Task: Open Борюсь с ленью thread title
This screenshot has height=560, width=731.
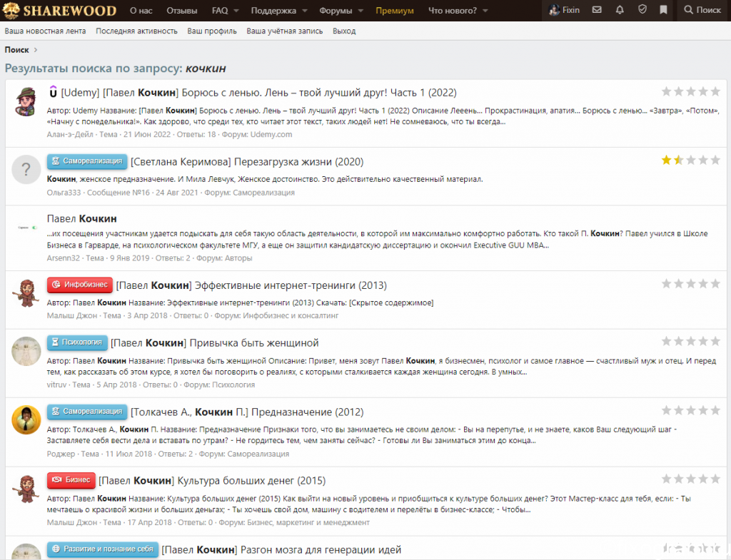Action: [258, 92]
